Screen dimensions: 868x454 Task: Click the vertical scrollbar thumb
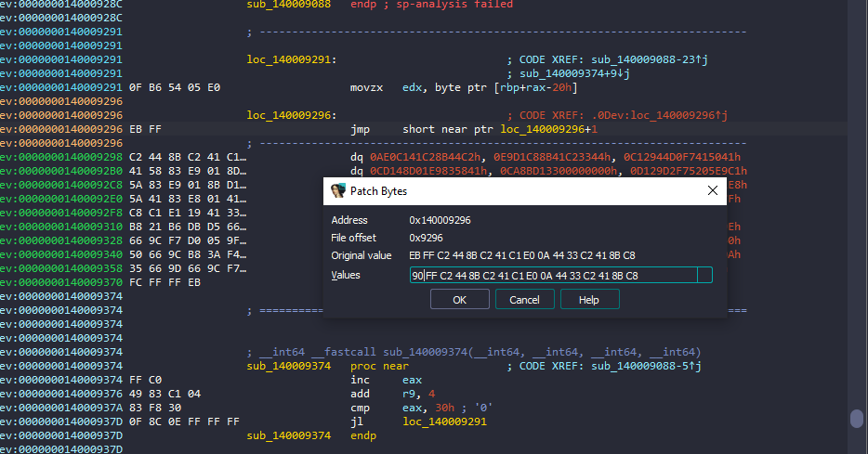tap(856, 419)
